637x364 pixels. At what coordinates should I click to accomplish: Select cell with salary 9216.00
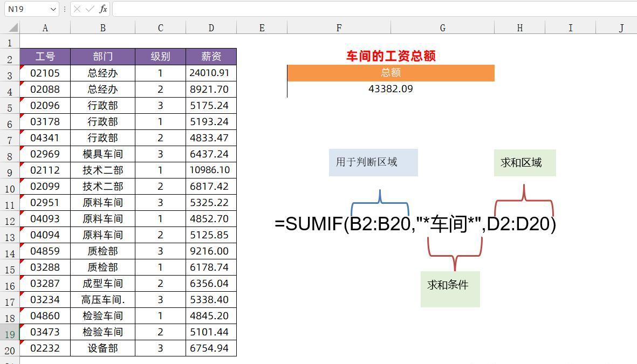211,251
